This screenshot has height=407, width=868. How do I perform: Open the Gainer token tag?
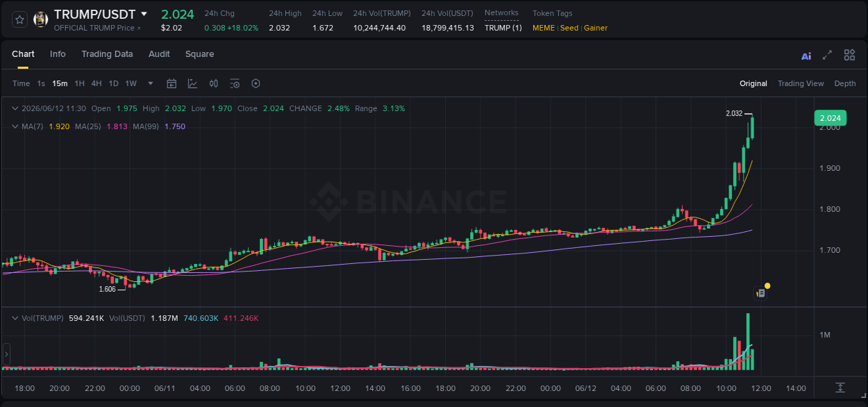[x=596, y=28]
